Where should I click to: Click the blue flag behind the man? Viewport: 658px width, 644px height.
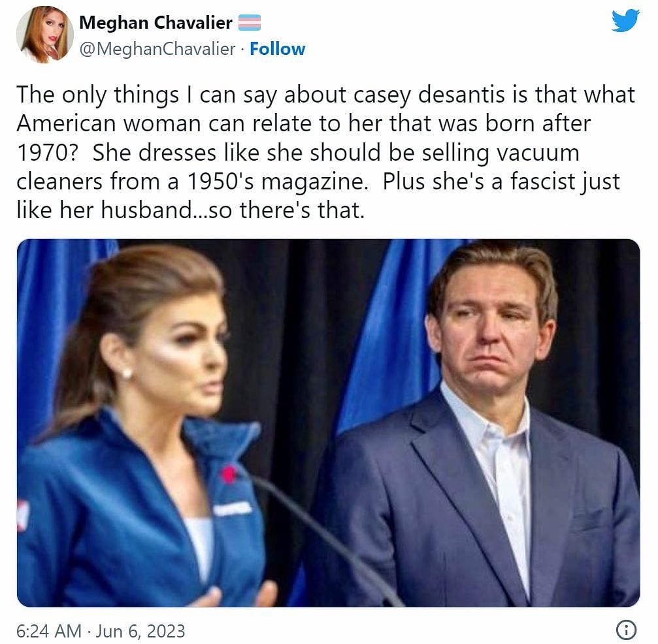(390, 336)
